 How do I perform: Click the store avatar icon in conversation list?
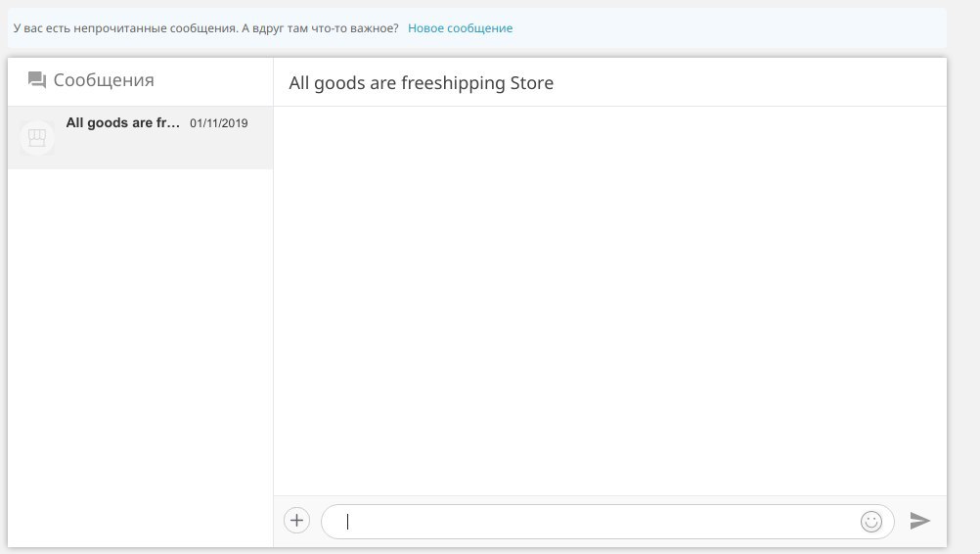(37, 138)
